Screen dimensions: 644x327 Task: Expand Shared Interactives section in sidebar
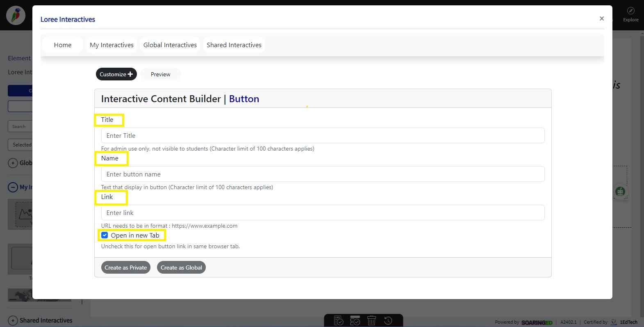(x=13, y=320)
